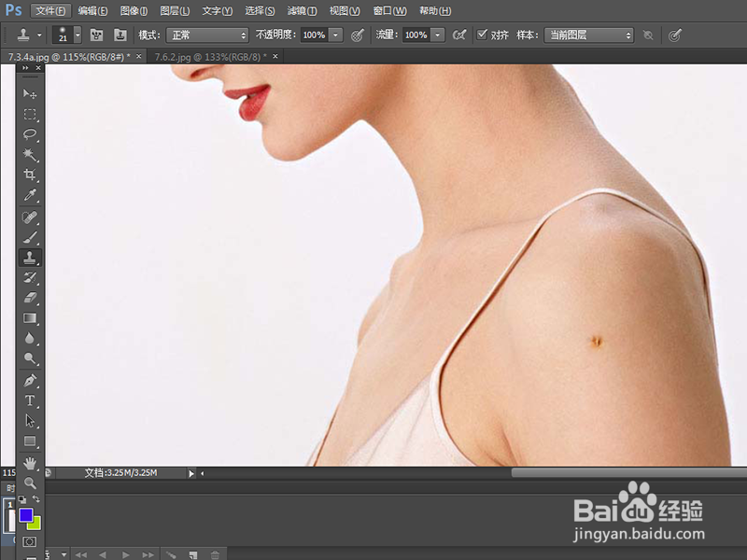This screenshot has height=560, width=747.
Task: Select the History Brush tool
Action: point(30,277)
